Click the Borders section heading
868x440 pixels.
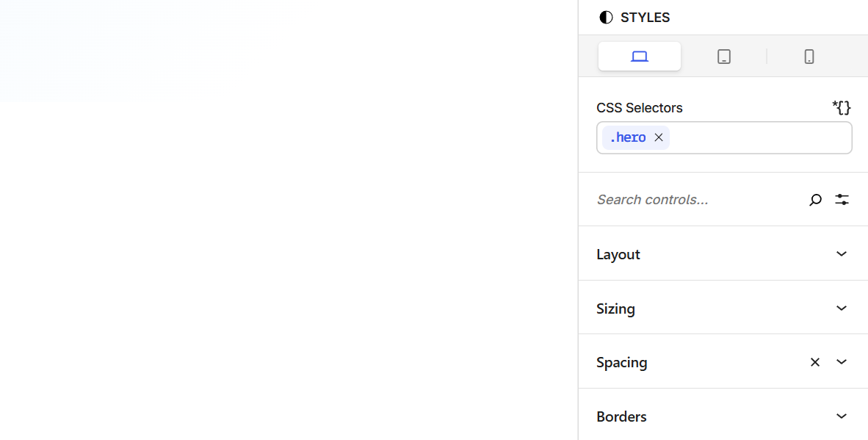(621, 416)
